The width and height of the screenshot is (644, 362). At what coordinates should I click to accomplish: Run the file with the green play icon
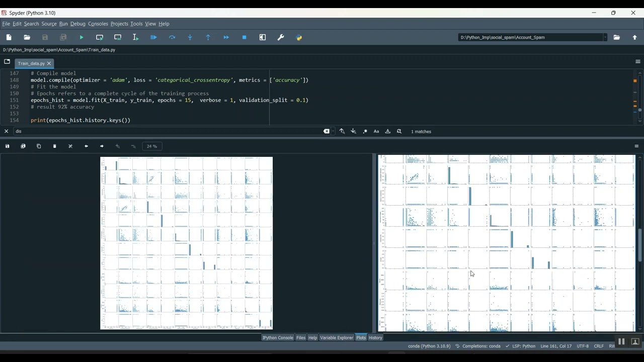pyautogui.click(x=82, y=37)
